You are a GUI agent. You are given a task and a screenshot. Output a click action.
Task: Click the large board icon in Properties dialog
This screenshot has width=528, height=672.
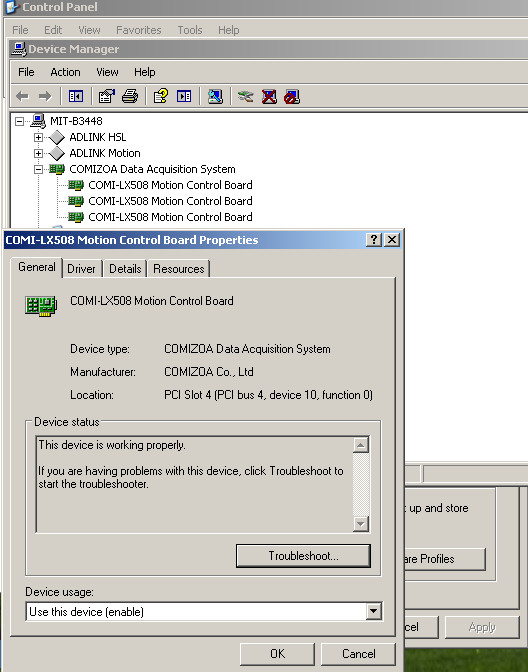coord(41,306)
